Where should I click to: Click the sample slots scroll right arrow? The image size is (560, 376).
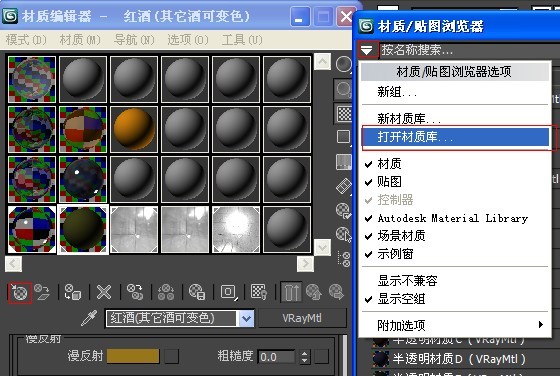click(305, 264)
